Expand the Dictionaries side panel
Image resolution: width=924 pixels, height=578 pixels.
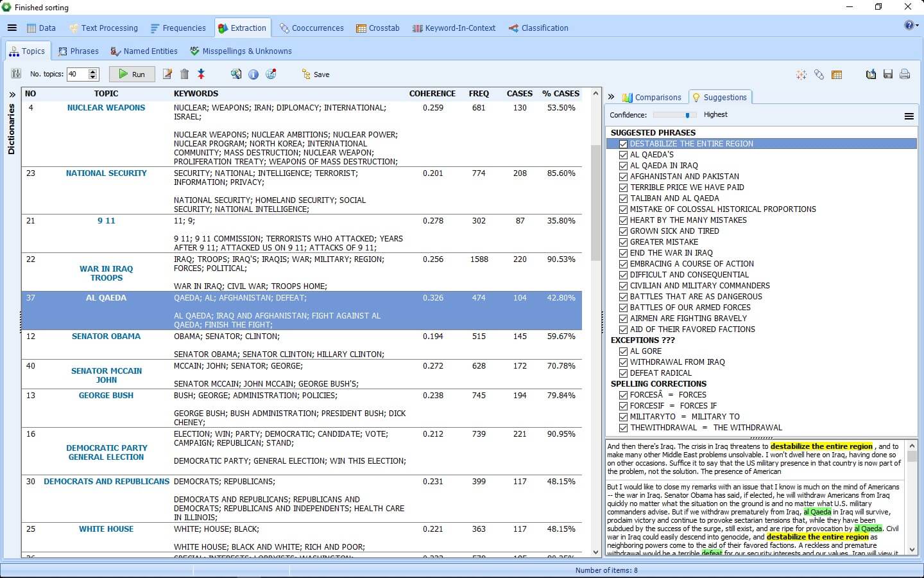12,94
